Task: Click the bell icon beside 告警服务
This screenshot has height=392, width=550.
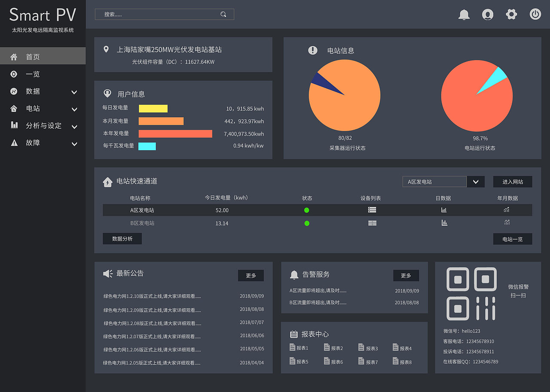Action: coord(294,275)
